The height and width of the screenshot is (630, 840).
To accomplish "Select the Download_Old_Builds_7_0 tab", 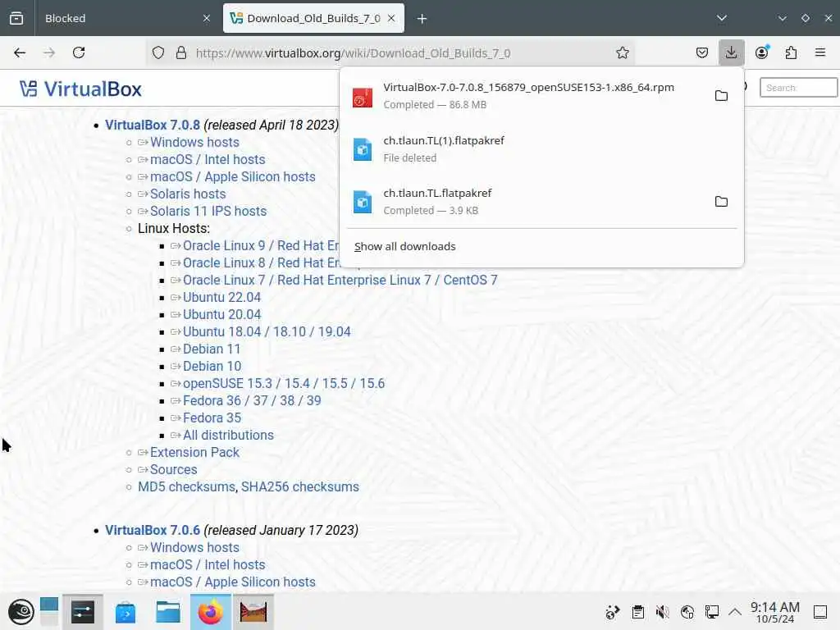I will [313, 18].
